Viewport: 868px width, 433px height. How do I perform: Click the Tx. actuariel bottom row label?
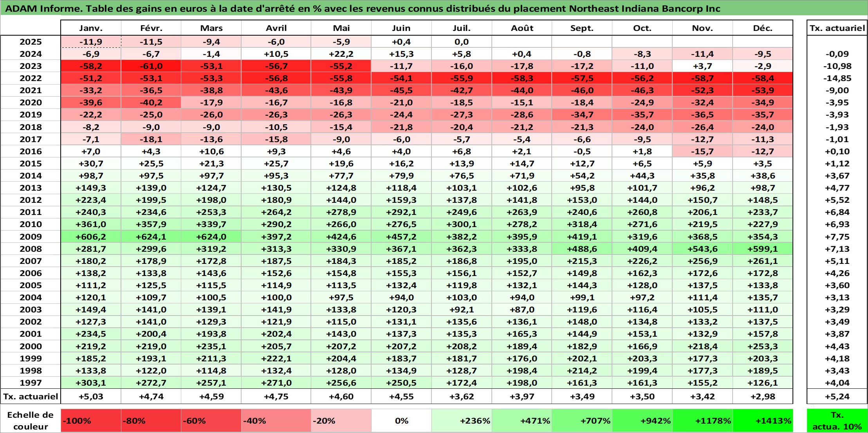[x=31, y=397]
